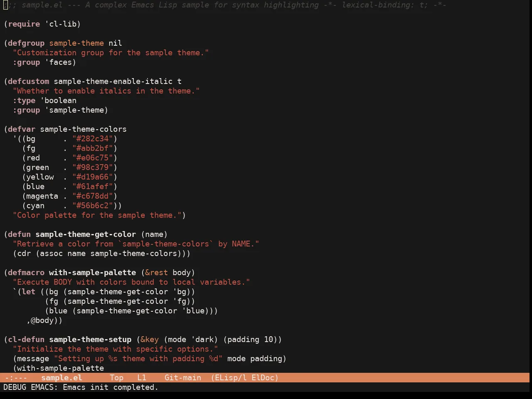Click the docstring starting "Retrieve a color from"

point(136,244)
